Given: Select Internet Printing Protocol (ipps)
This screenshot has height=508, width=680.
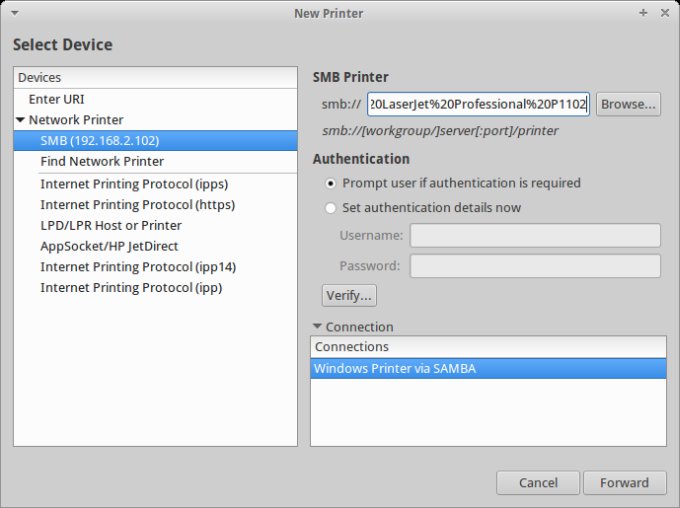Looking at the screenshot, I should click(130, 184).
